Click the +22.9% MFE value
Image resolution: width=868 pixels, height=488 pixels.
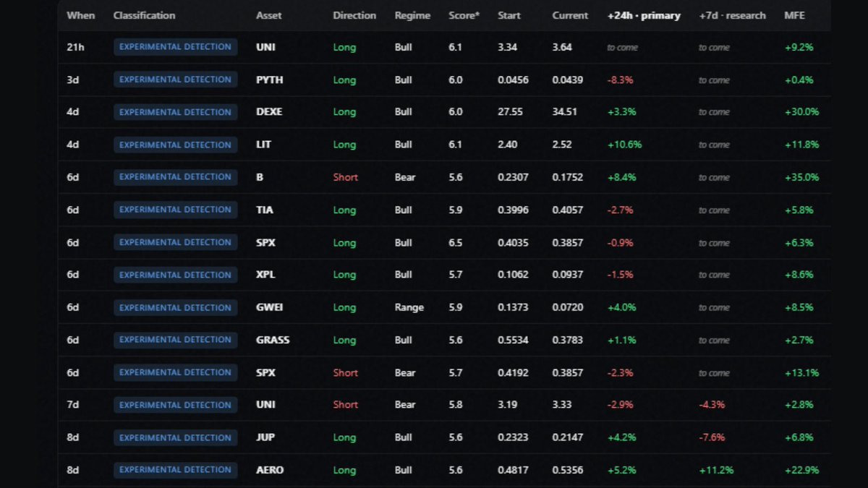[801, 470]
